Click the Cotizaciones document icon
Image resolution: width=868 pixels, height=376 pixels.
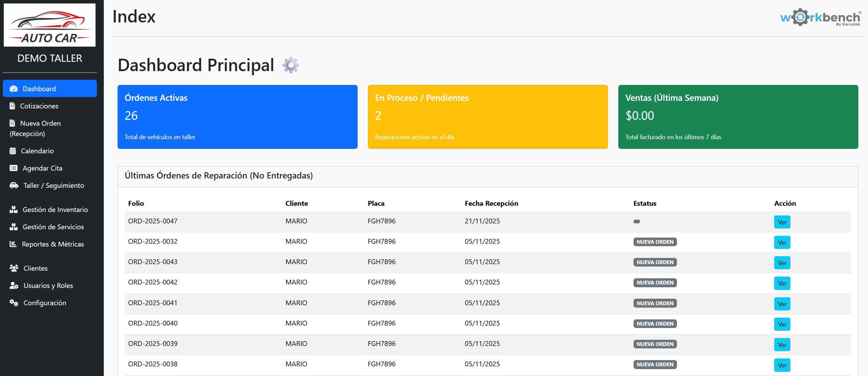click(12, 106)
